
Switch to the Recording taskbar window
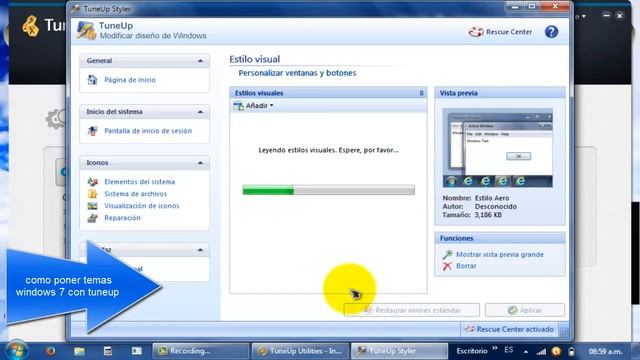(201, 351)
